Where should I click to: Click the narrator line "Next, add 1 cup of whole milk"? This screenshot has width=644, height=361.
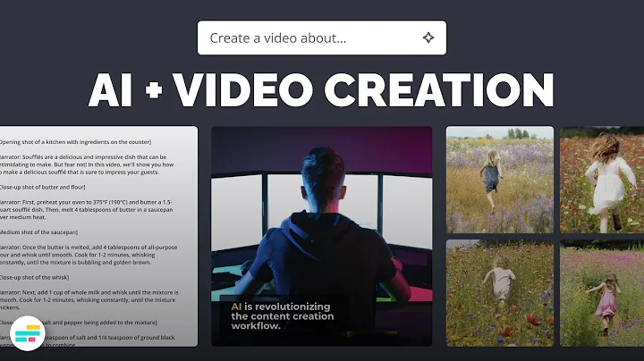[89, 300]
